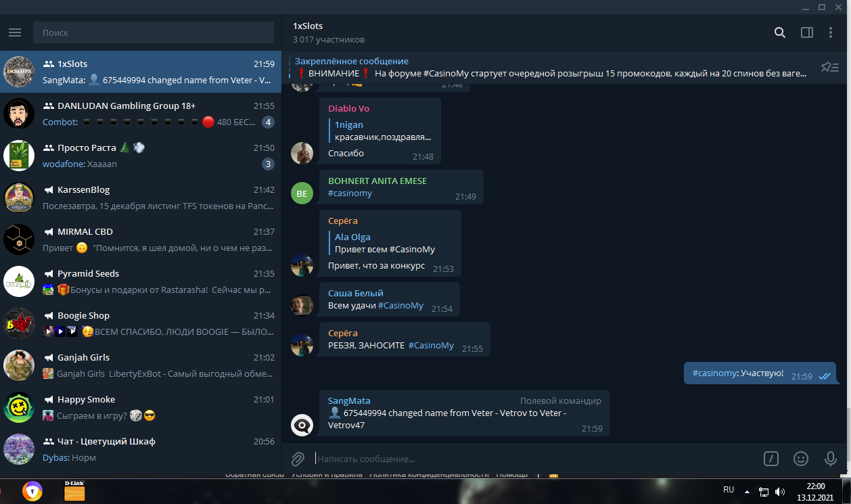Open the pinned message banner

click(551, 68)
